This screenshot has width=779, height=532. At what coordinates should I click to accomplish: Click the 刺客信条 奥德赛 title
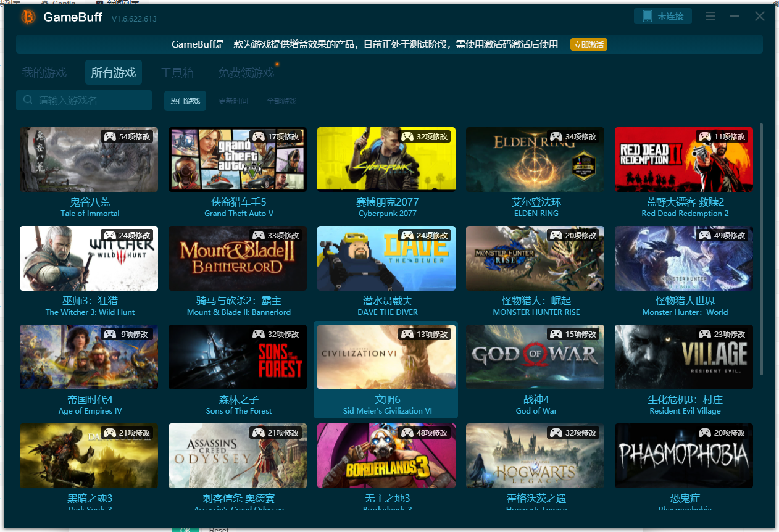(239, 499)
